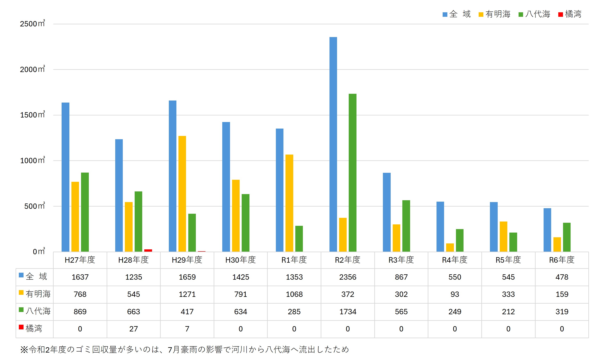The width and height of the screenshot is (599, 364).
Task: Click the 2356 value cell under R2年度
Action: (x=348, y=277)
